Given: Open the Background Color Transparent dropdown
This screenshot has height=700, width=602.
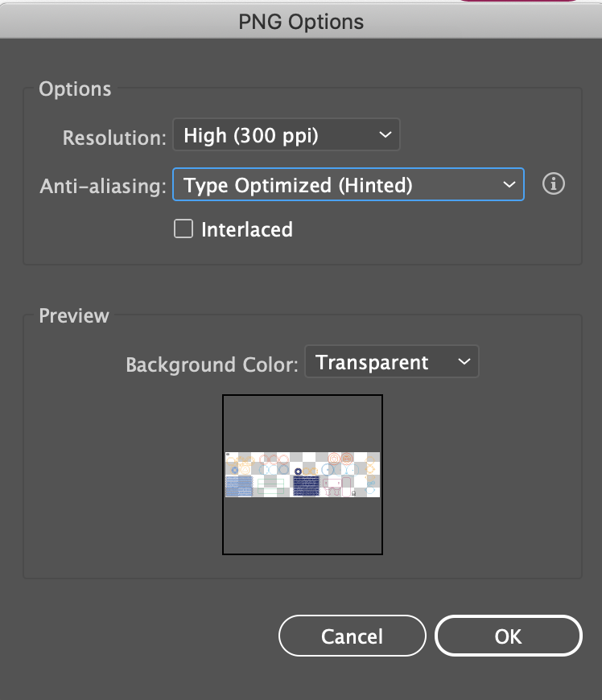Looking at the screenshot, I should [x=392, y=361].
